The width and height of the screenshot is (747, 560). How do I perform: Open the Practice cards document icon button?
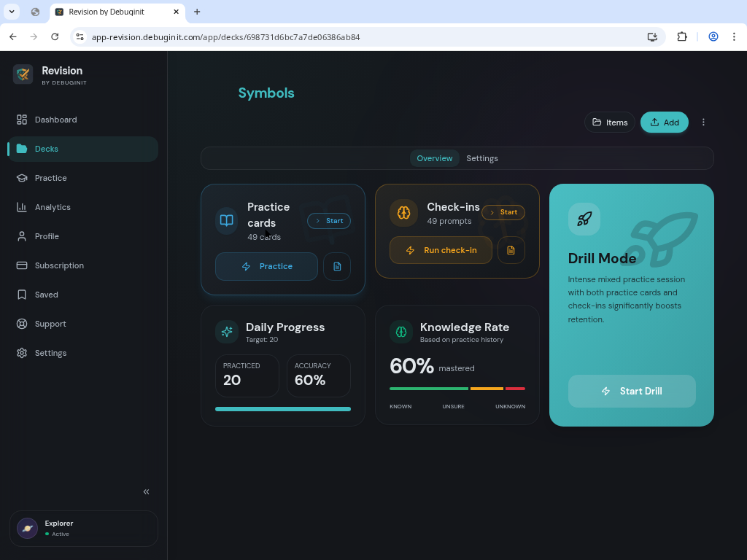337,267
